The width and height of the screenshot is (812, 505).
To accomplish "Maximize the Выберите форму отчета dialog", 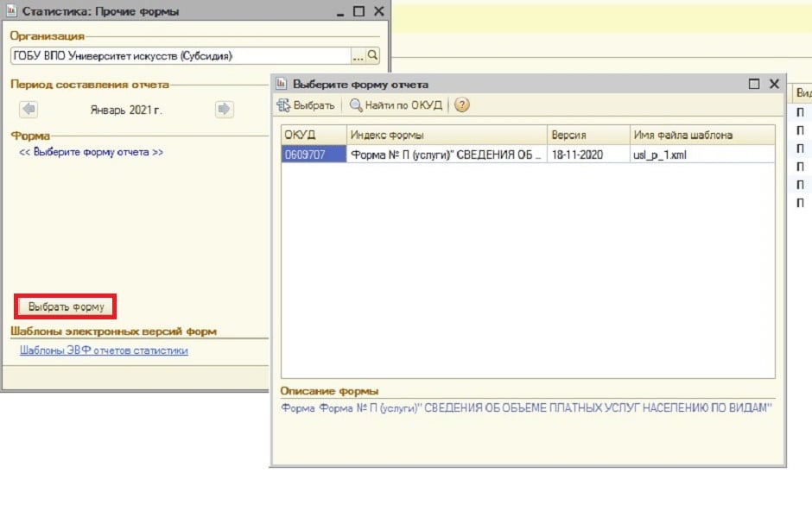I will click(x=753, y=84).
